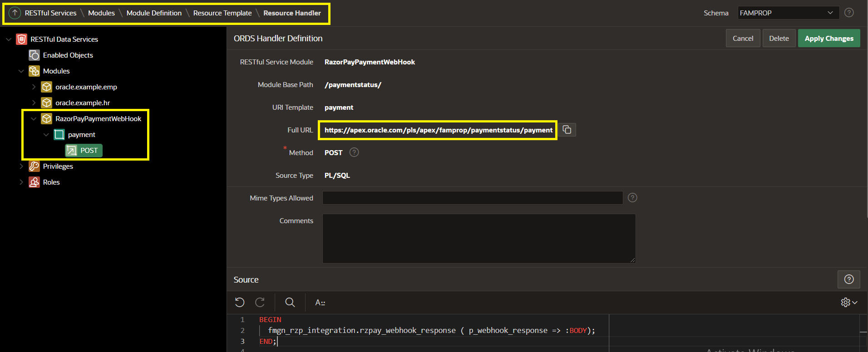Click Mime Types Allowed input field
The height and width of the screenshot is (352, 868).
(x=473, y=198)
